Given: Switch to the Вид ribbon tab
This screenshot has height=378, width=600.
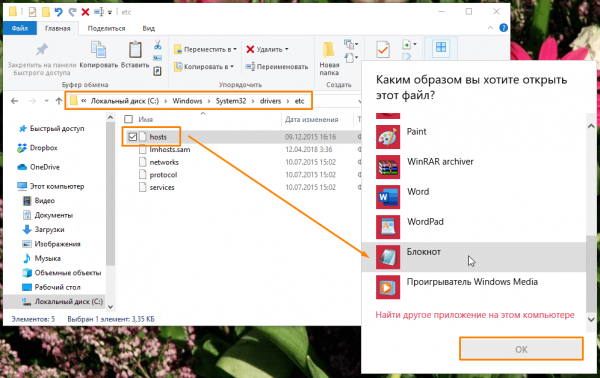Looking at the screenshot, I should click(148, 28).
